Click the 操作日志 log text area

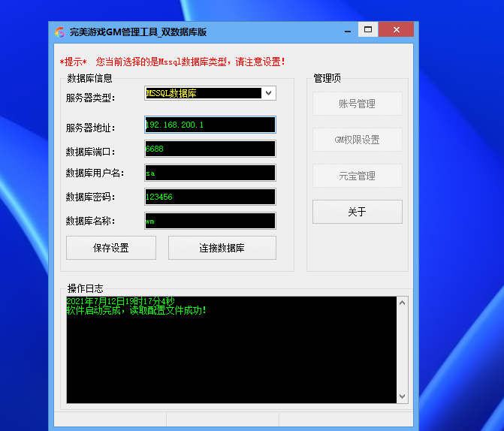(231, 350)
